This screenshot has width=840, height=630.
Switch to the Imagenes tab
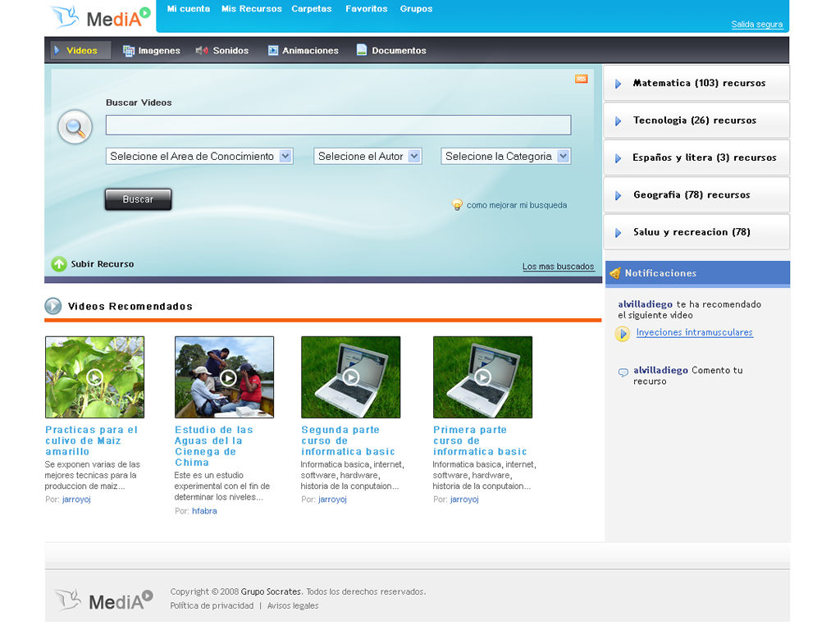click(x=152, y=51)
